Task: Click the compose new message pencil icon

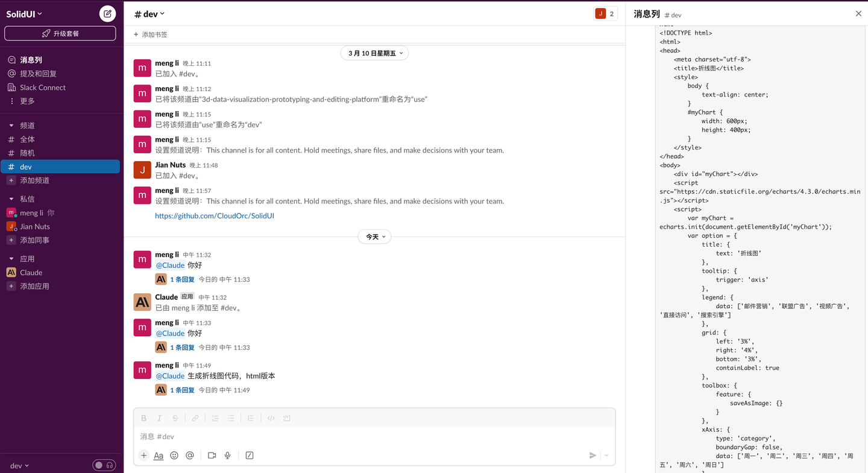Action: pyautogui.click(x=107, y=13)
